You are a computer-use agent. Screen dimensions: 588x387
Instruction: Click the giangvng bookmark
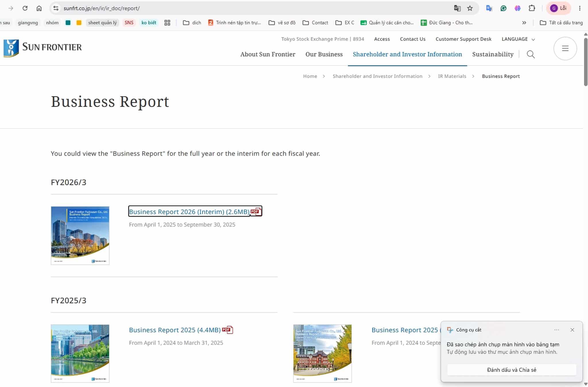(x=28, y=23)
